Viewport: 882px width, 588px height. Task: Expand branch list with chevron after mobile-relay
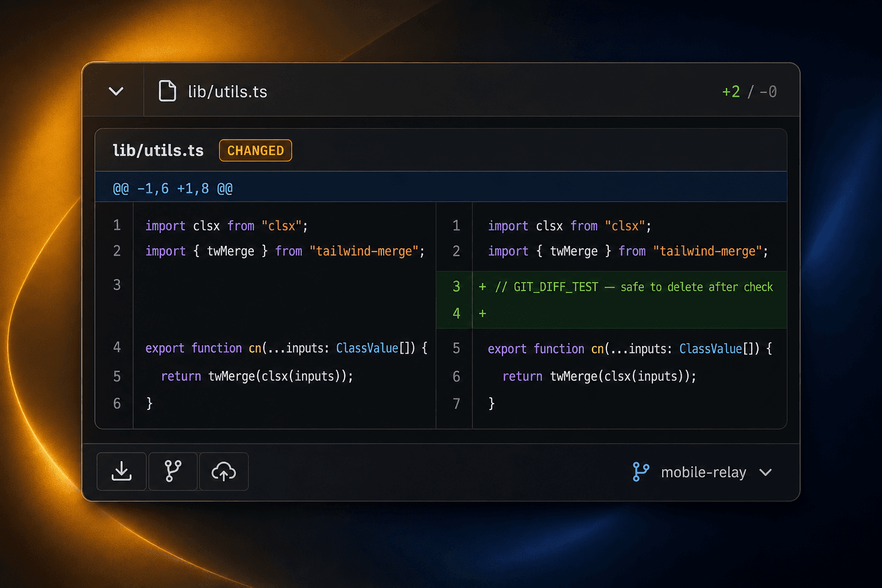765,473
